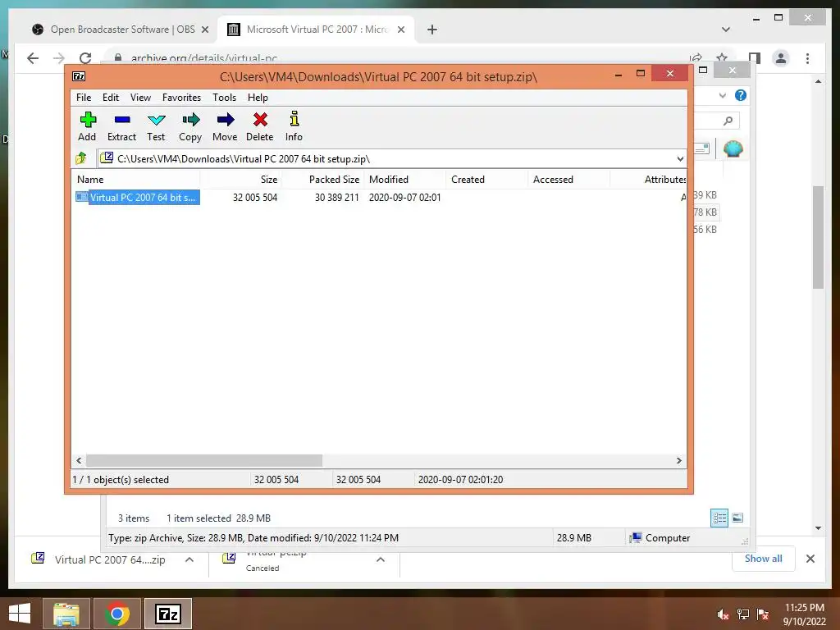Expand the 7-Zip address path dropdown
Image resolution: width=840 pixels, height=630 pixels.
coord(680,158)
